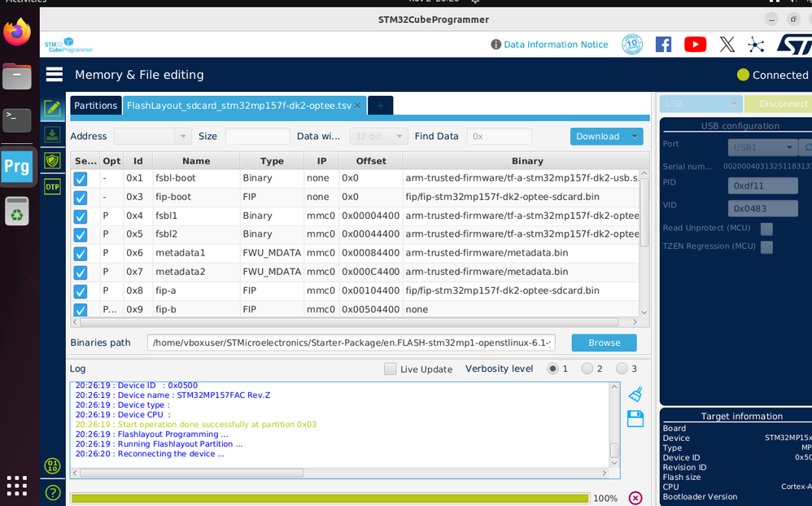Image resolution: width=812 pixels, height=506 pixels.
Task: Open the OTP sidebar panel
Action: pyautogui.click(x=52, y=186)
